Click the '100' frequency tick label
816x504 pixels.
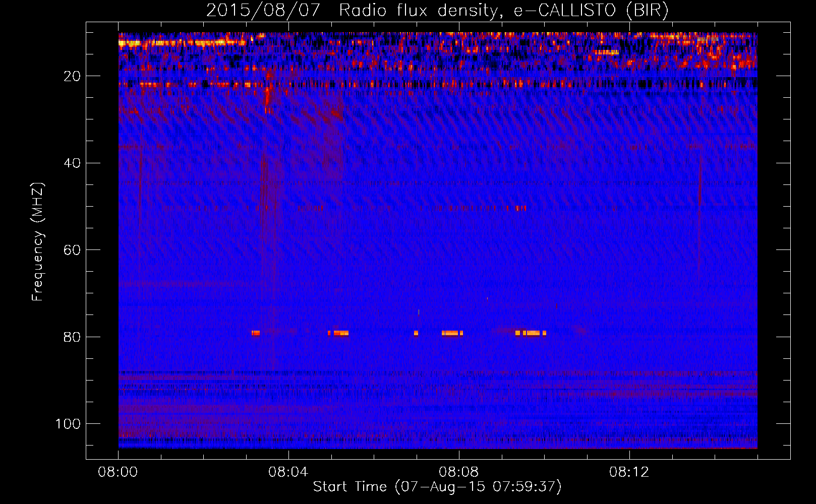point(68,424)
